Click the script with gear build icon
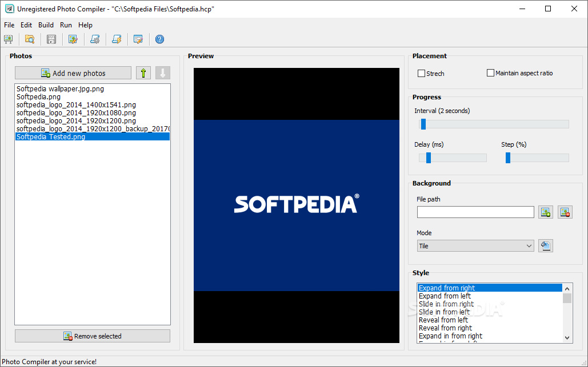The width and height of the screenshot is (588, 367). pos(95,39)
